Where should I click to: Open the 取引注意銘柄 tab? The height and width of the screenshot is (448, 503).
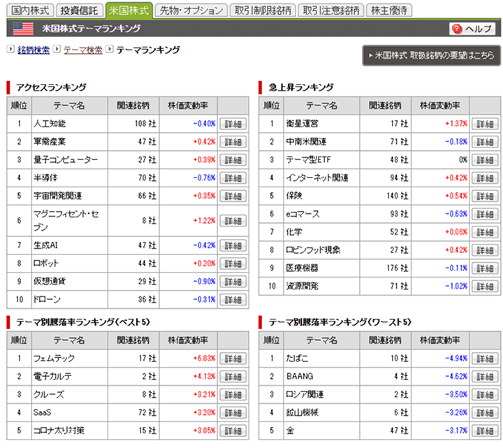(x=331, y=10)
